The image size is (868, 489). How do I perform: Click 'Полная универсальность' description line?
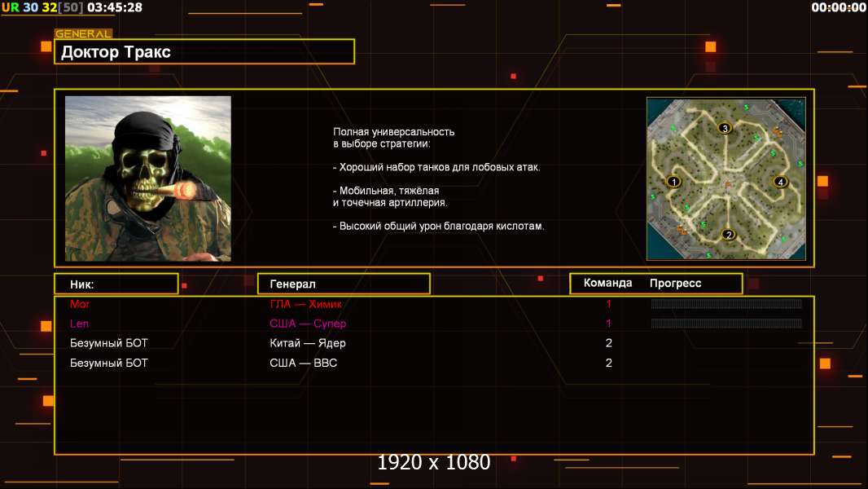pyautogui.click(x=393, y=132)
